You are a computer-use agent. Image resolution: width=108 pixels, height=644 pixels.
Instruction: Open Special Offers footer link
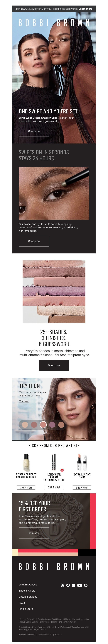click(27, 590)
